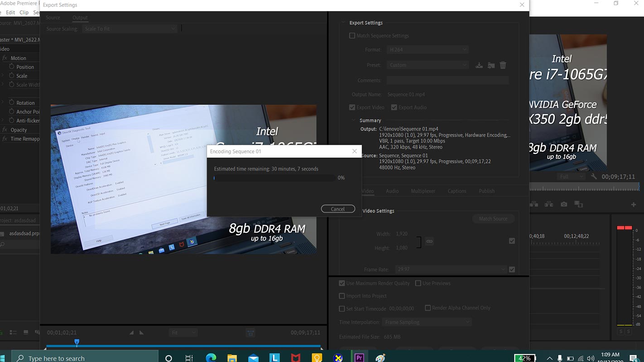Open Task View on the taskbar
The image size is (644, 362).
click(x=189, y=358)
